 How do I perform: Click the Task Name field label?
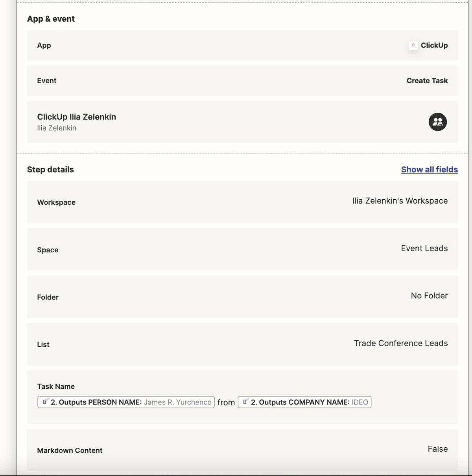(x=56, y=386)
